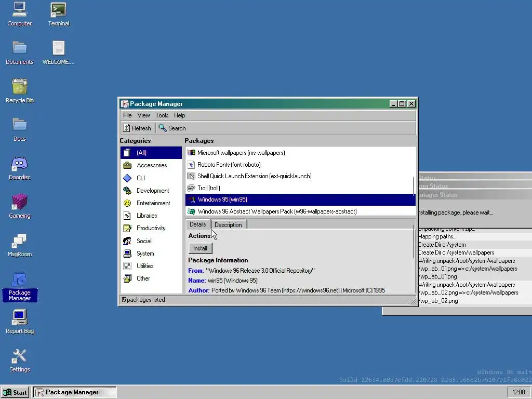Open the File menu
This screenshot has width=532, height=399.
coord(127,115)
